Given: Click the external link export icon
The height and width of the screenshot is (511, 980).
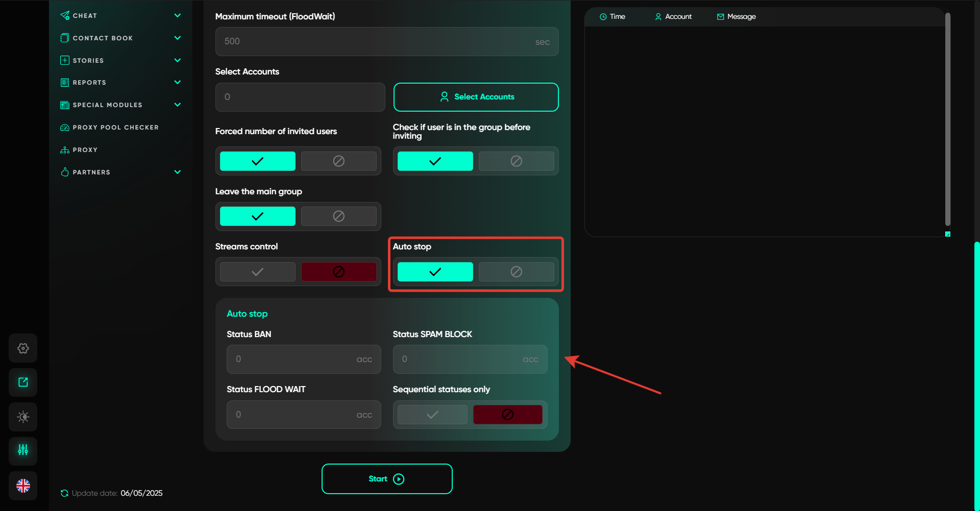Looking at the screenshot, I should 23,382.
